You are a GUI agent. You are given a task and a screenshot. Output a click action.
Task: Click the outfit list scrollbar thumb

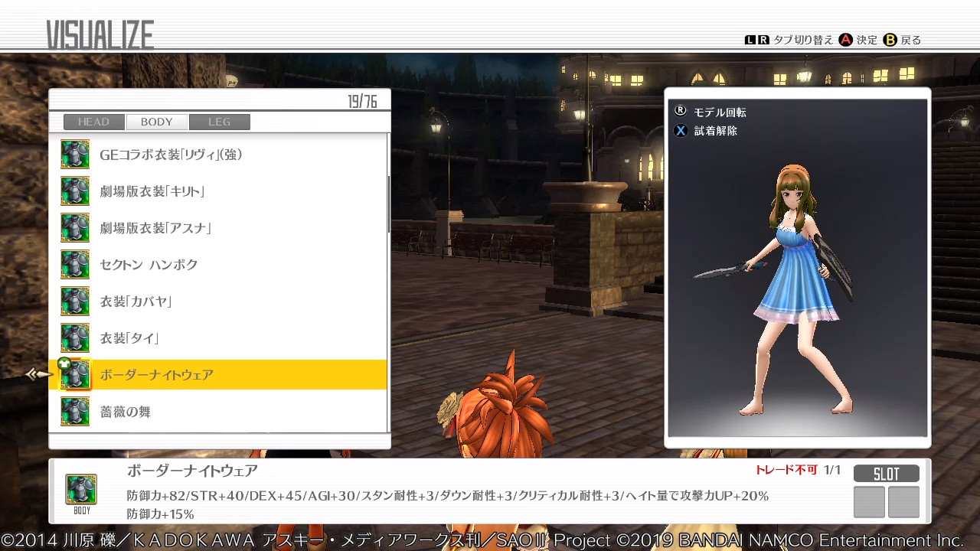pos(390,204)
